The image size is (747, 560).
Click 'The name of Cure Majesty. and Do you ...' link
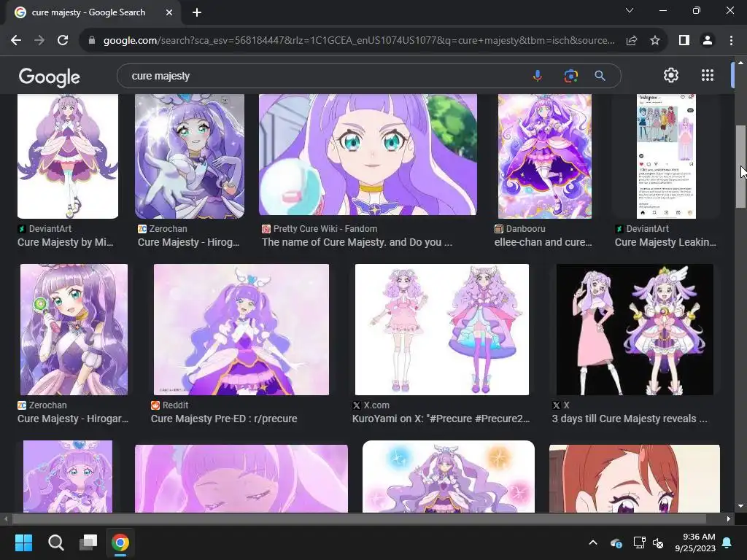click(357, 242)
